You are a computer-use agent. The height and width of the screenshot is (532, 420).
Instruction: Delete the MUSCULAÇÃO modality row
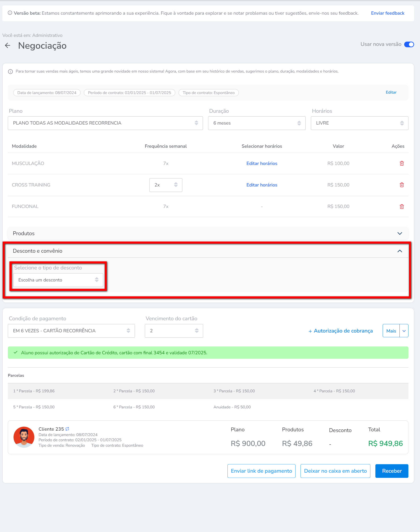coord(402,163)
